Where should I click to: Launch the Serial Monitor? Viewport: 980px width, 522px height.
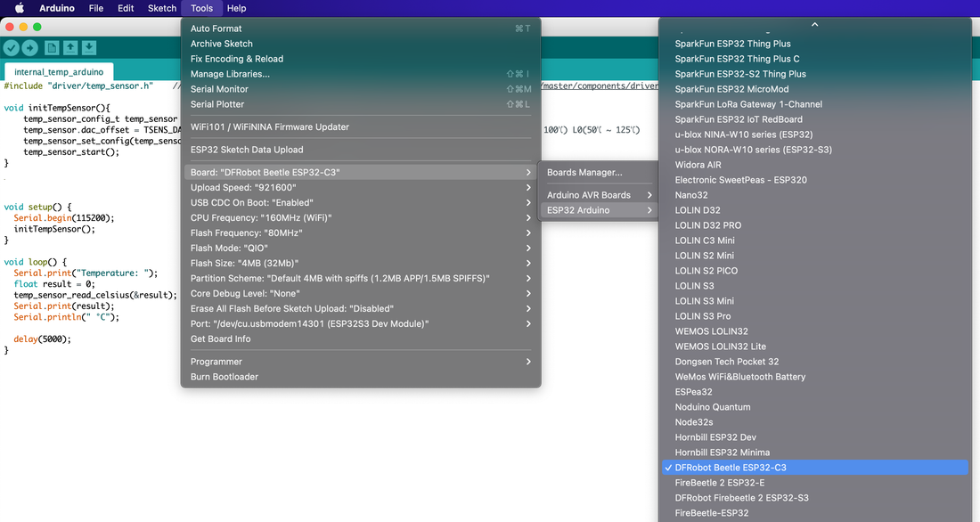[x=219, y=89]
